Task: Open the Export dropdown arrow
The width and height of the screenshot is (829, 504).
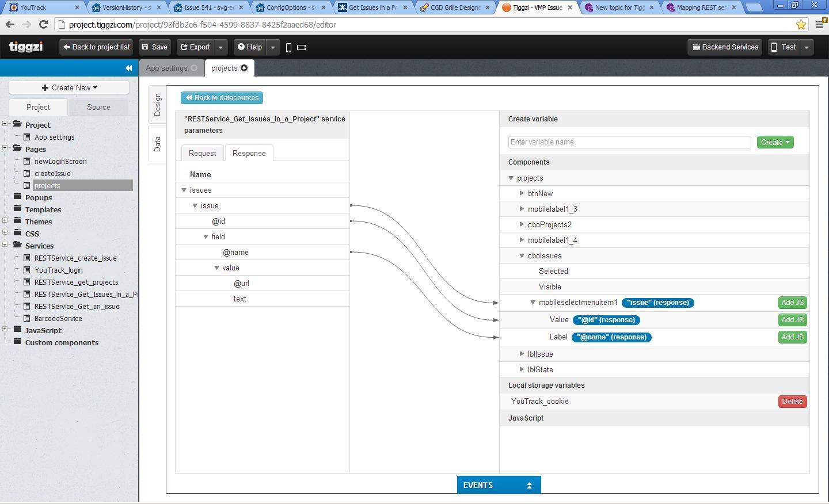Action: (220, 47)
